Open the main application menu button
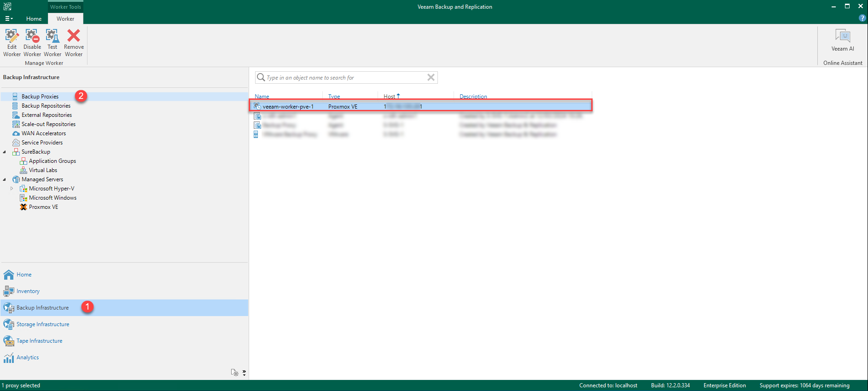The width and height of the screenshot is (868, 391). (9, 18)
